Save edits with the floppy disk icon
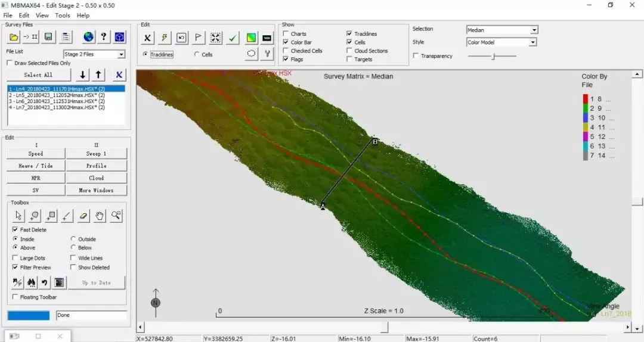The image size is (644, 342). 48,37
